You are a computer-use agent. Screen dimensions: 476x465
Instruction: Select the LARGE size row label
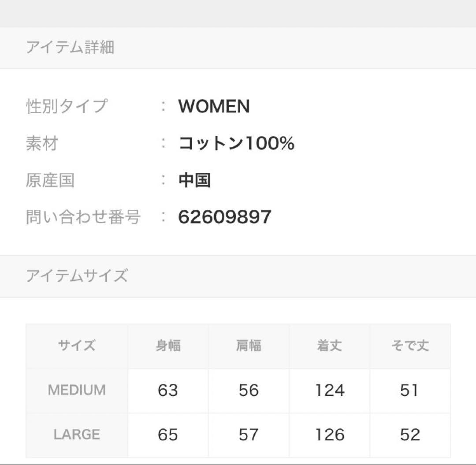[77, 434]
